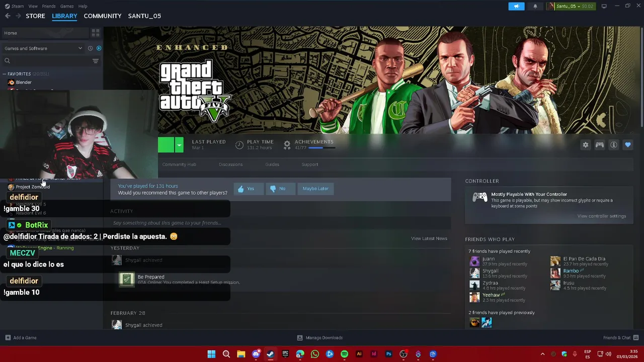Open the library collections grid view icon
Screen dimensions: 644x362
tap(96, 33)
